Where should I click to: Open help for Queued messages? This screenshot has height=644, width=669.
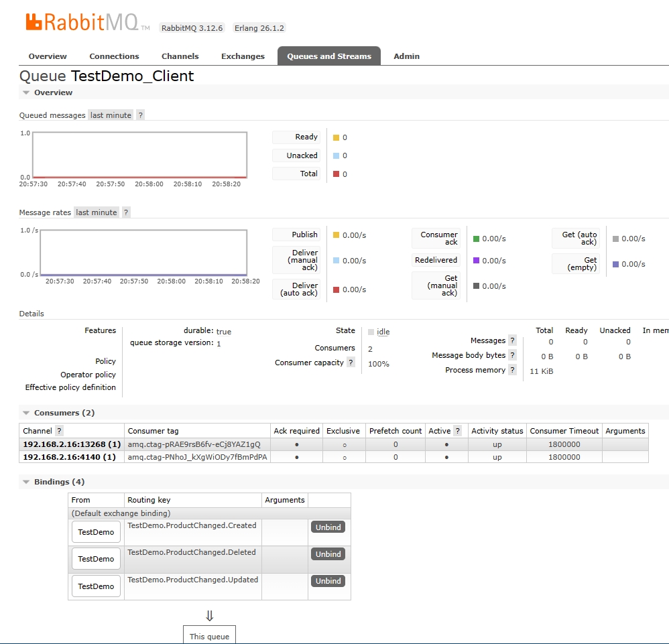(140, 115)
